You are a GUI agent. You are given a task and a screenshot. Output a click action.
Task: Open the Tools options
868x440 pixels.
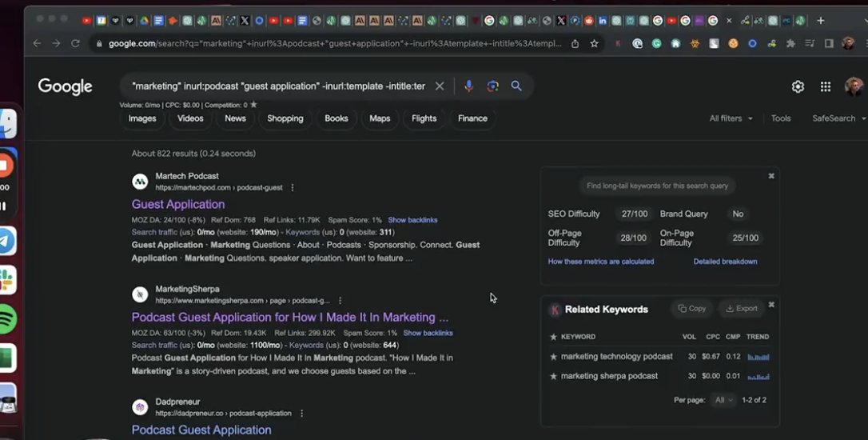coord(781,118)
